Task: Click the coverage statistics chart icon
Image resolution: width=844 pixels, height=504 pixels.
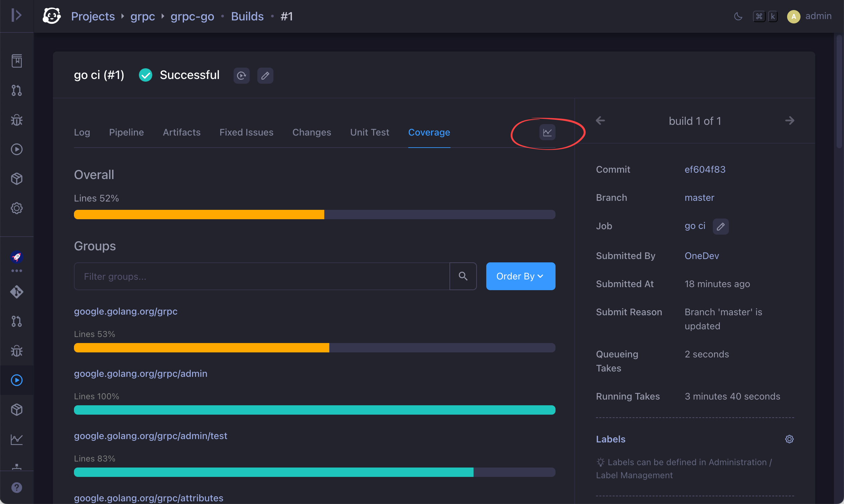Action: pos(547,132)
